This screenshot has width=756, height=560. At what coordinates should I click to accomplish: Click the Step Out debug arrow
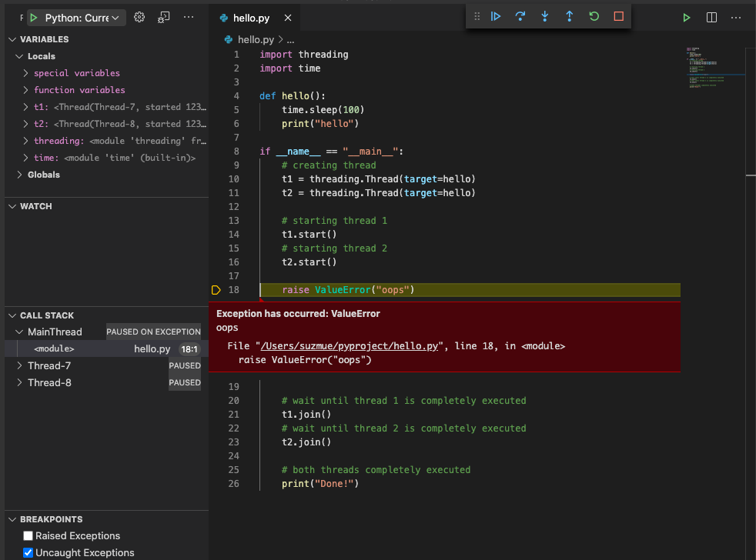pos(570,16)
